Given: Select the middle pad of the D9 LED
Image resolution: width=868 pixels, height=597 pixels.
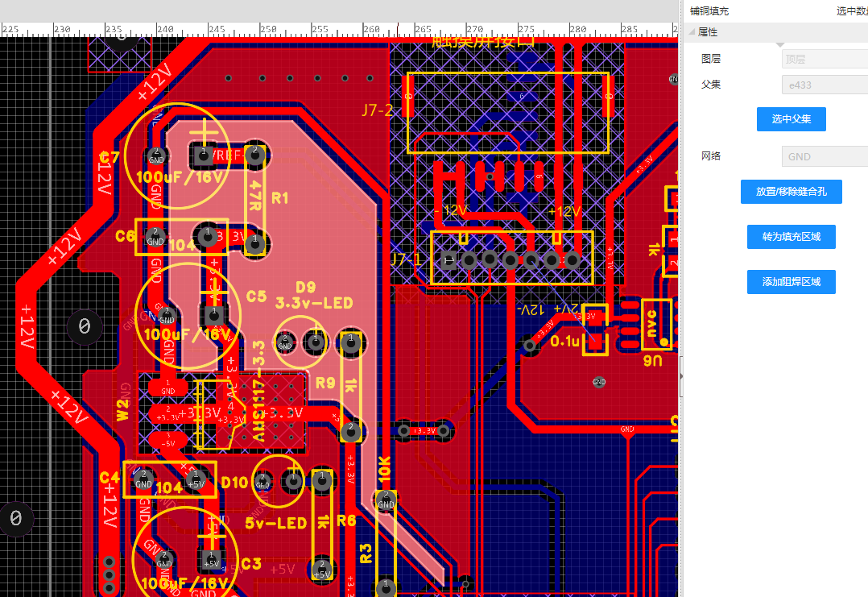Looking at the screenshot, I should click(x=316, y=343).
